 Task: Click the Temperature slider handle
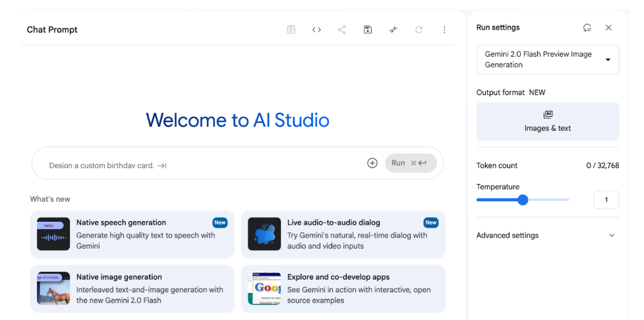click(x=523, y=200)
